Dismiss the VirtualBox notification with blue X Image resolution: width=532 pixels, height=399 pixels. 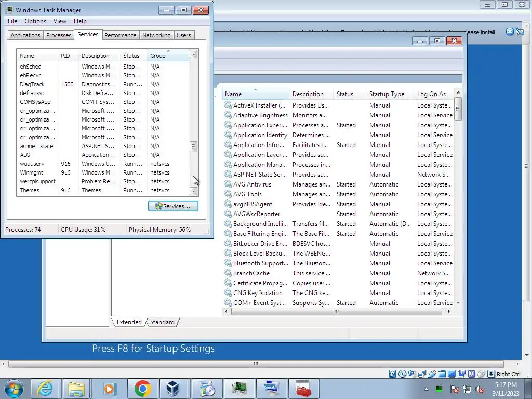510,32
